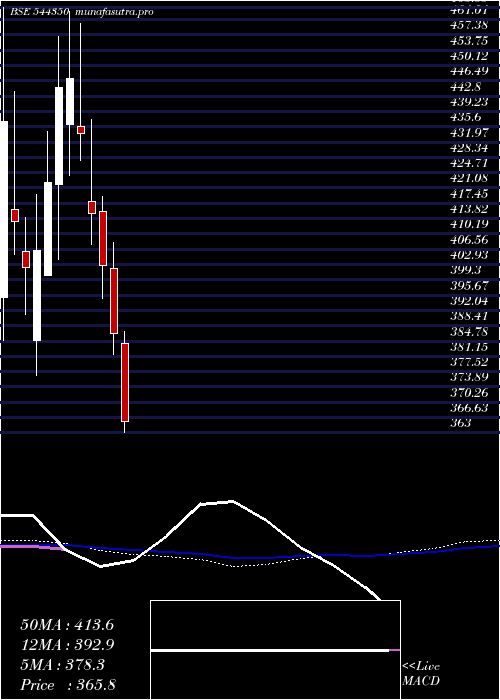Click the 431.97 price label

point(469,133)
